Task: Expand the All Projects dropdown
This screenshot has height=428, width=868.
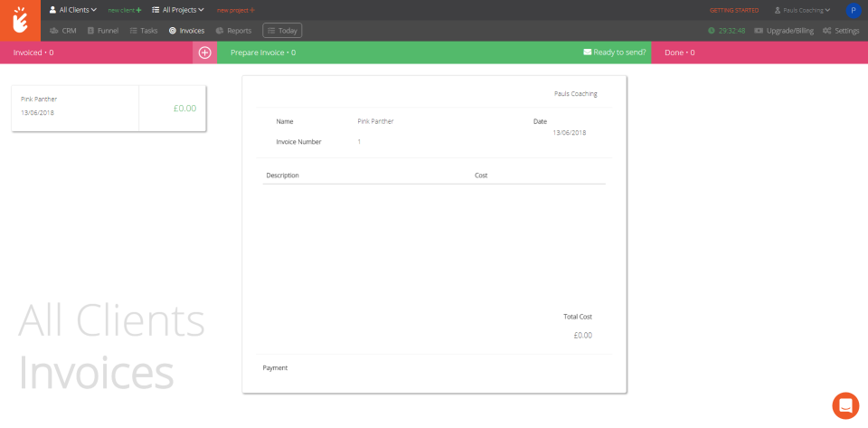Action: 178,10
